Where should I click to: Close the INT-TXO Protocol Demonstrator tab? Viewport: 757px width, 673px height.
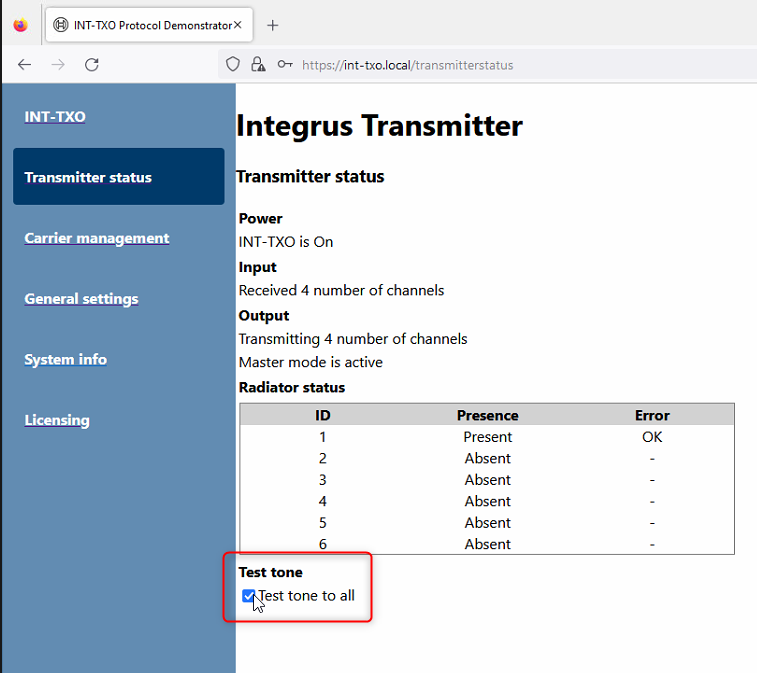click(238, 25)
